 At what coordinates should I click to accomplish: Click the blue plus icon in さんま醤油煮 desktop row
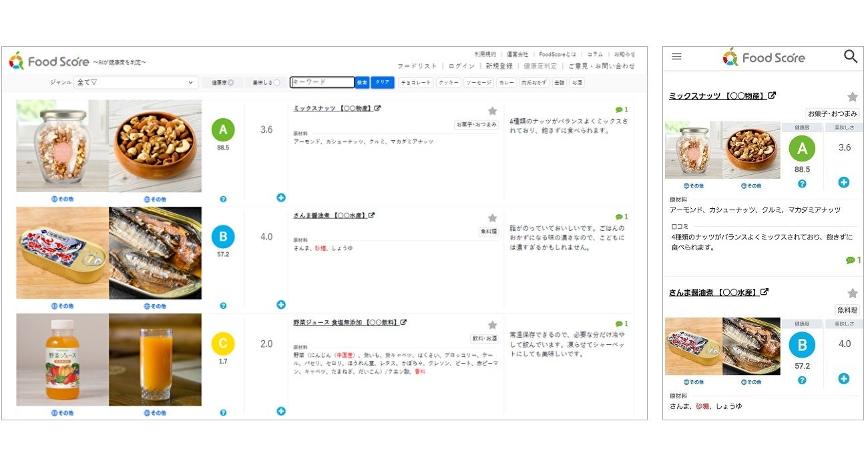280,304
